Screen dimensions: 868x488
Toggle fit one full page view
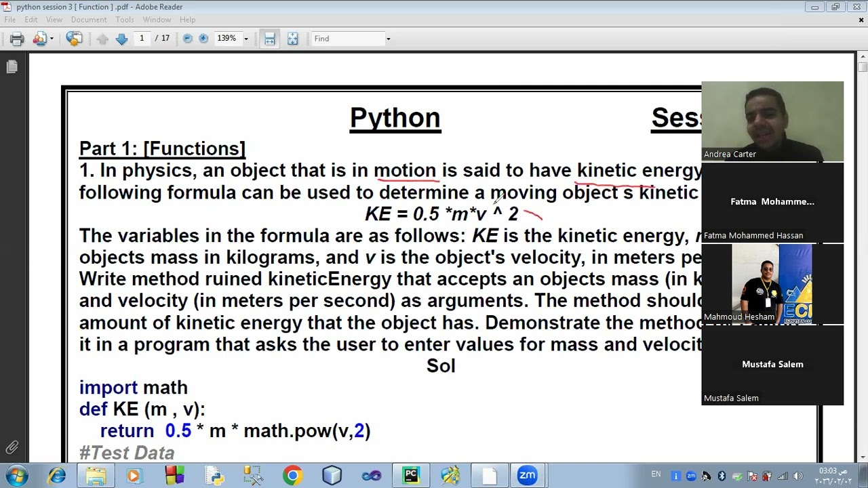(x=292, y=39)
